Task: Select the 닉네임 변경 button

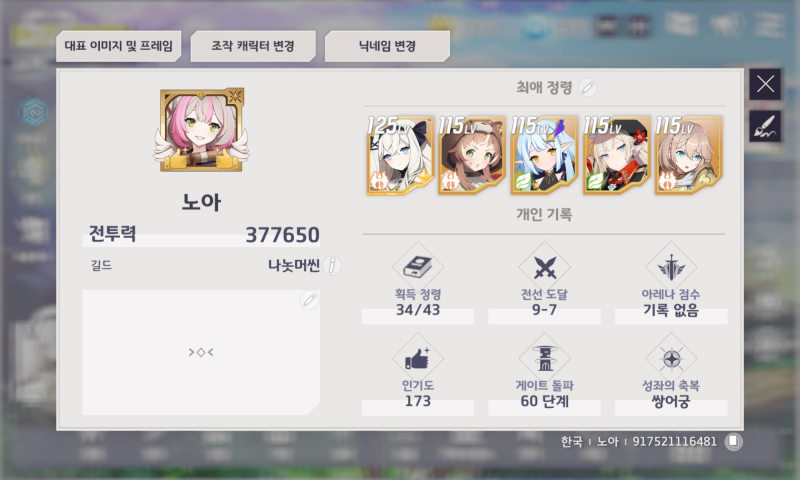Action: click(x=387, y=46)
